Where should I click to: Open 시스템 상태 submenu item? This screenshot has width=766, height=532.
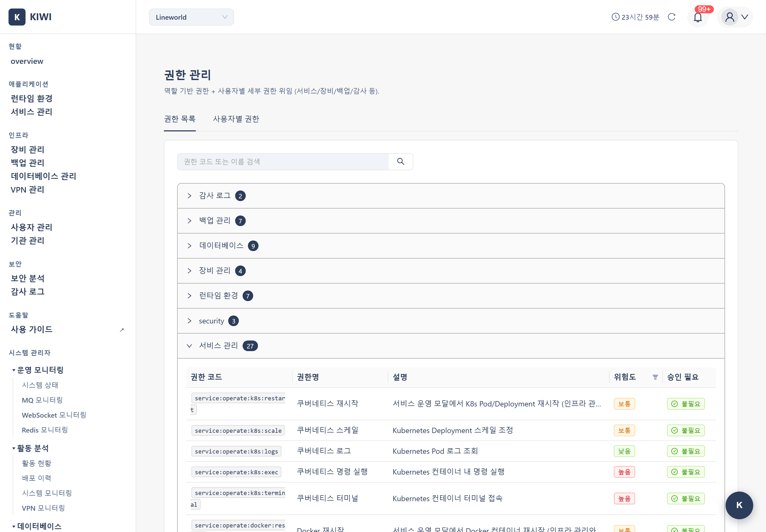tap(40, 385)
